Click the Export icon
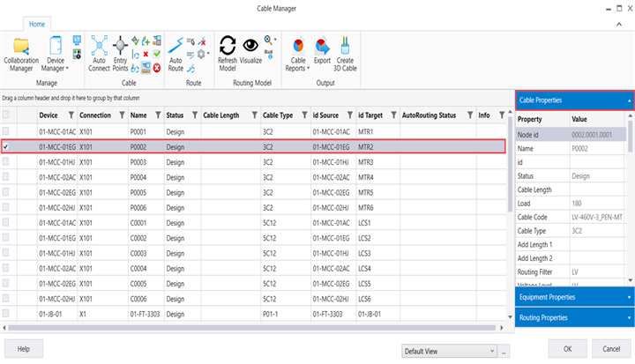Image resolution: width=635 pixels, height=364 pixels. tap(322, 50)
